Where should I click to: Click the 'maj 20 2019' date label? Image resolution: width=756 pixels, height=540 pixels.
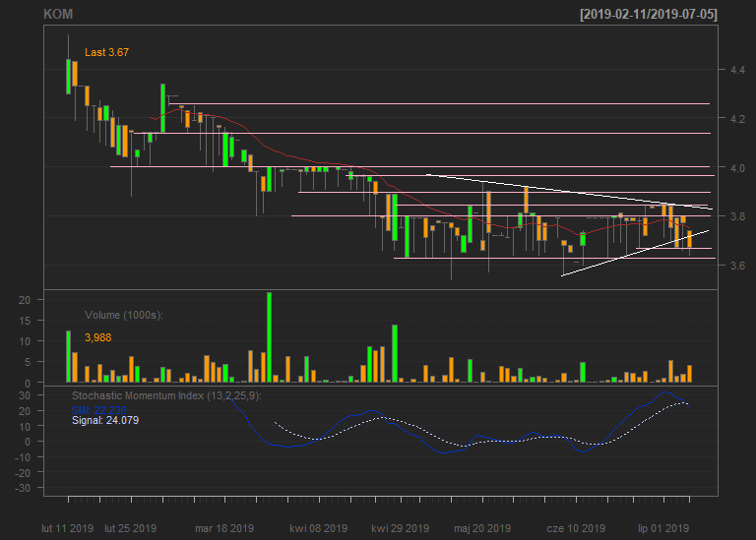(x=482, y=528)
